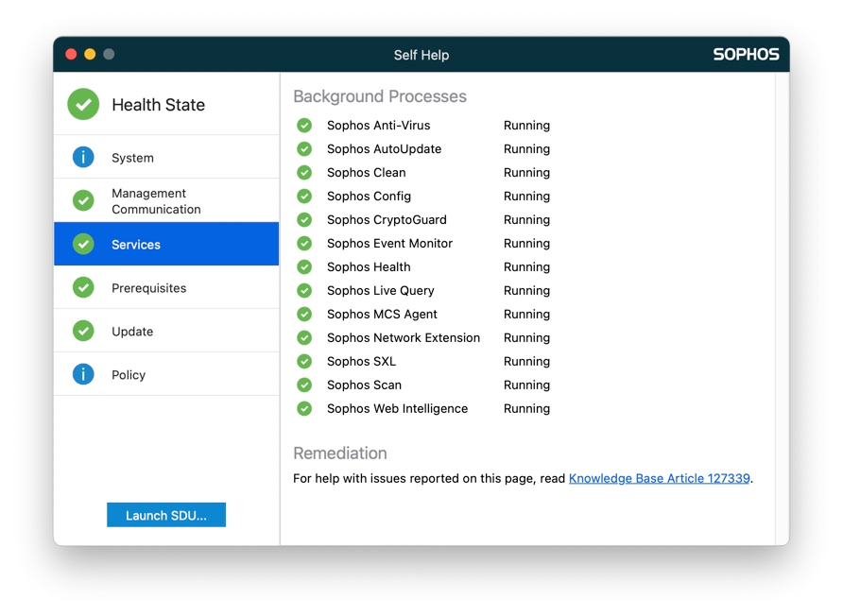Image resolution: width=843 pixels, height=616 pixels.
Task: Click the green check icon beside Prerequisites
Action: coord(83,287)
